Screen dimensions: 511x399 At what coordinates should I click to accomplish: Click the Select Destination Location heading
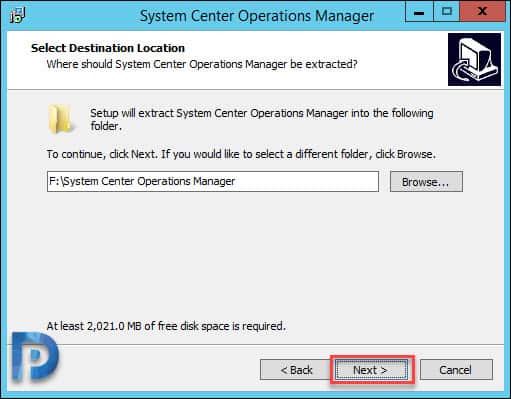(108, 48)
